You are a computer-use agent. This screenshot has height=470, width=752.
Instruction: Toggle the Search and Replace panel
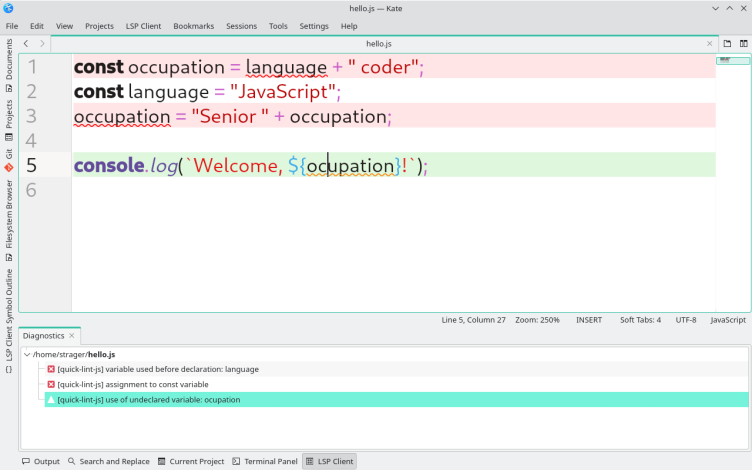coord(108,461)
